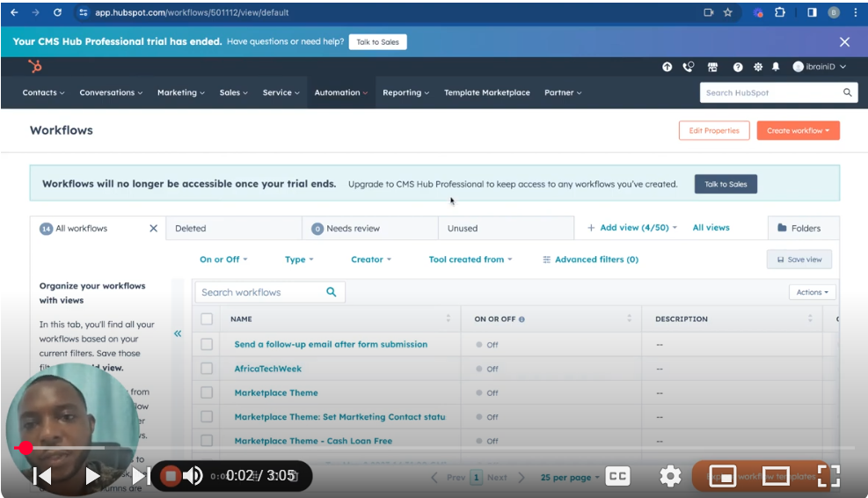
Task: Open the Marketing menu
Action: (181, 92)
